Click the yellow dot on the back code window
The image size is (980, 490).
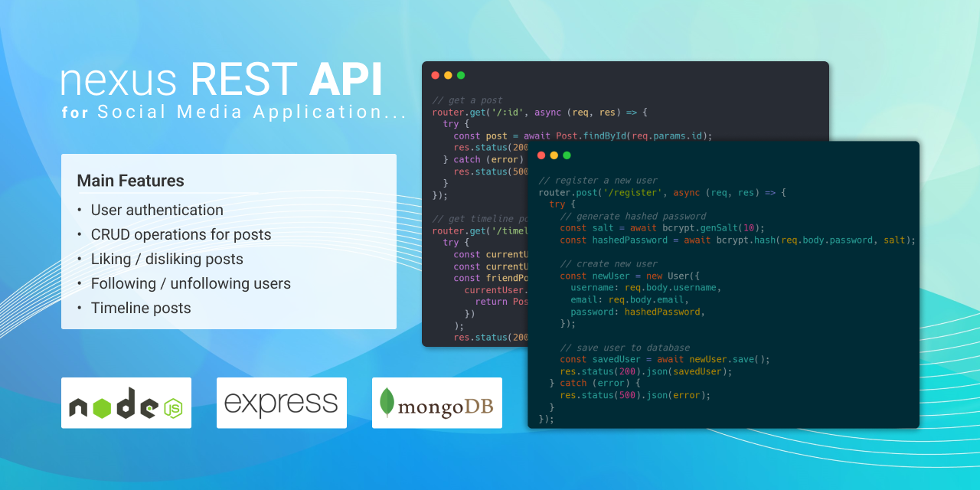tap(448, 75)
